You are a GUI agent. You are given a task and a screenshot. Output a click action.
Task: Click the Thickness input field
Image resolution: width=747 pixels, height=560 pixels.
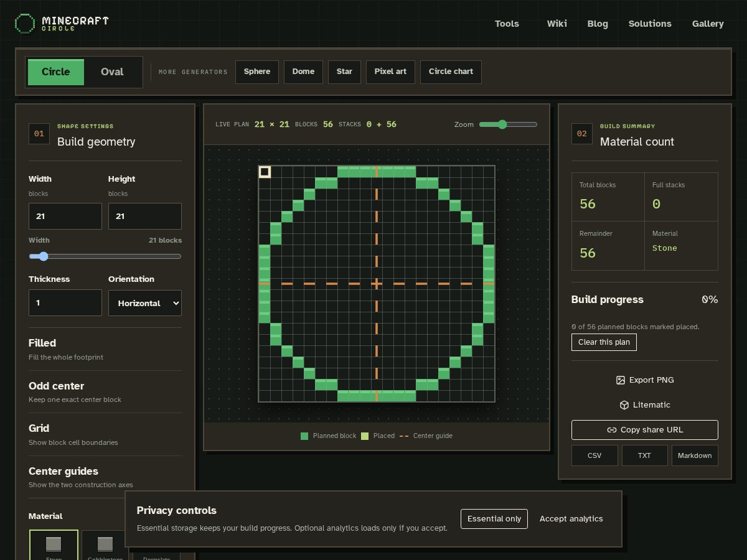pyautogui.click(x=65, y=302)
